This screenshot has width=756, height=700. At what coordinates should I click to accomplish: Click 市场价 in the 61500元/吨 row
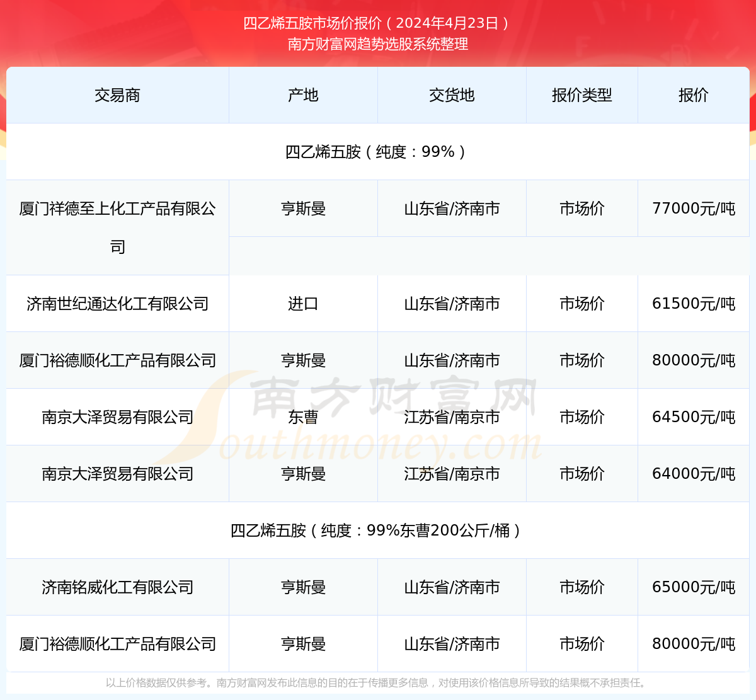tap(582, 304)
